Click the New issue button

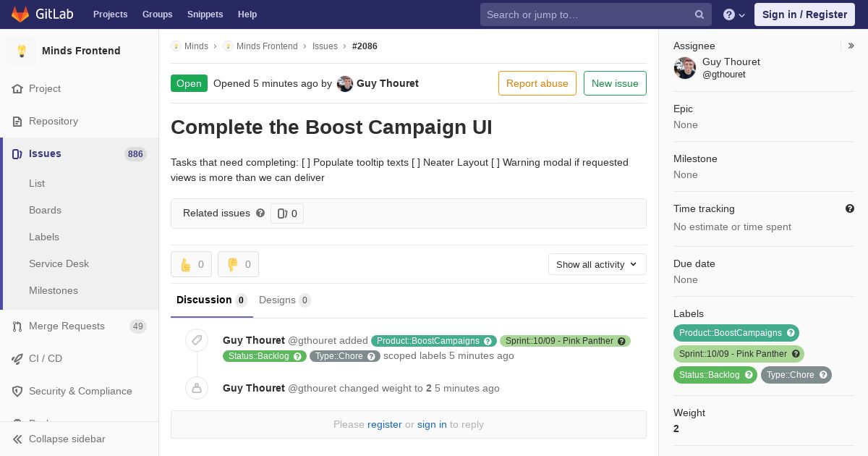click(615, 83)
